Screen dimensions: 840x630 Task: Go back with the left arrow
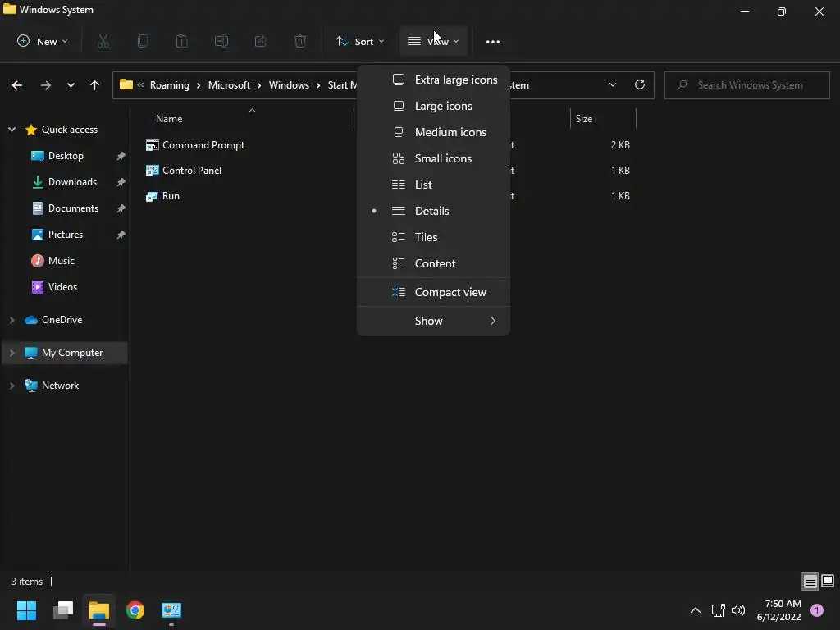point(17,85)
